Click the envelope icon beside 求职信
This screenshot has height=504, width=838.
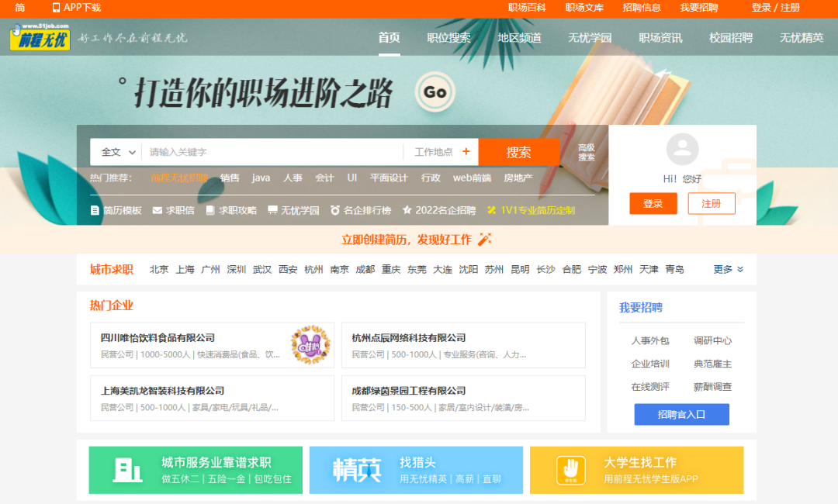157,210
